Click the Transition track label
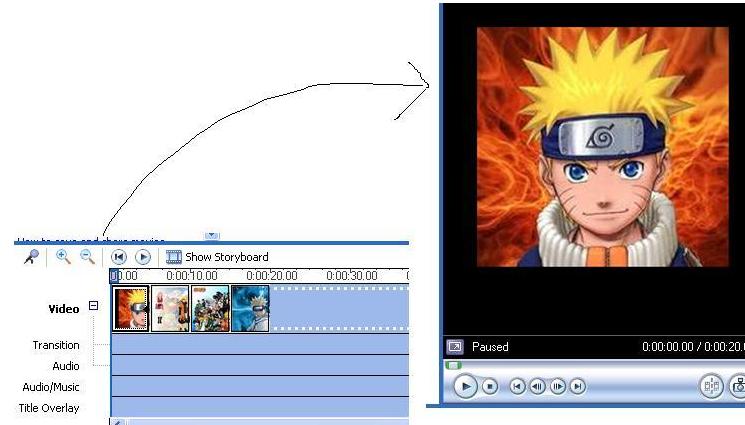745x425 pixels. (x=56, y=345)
